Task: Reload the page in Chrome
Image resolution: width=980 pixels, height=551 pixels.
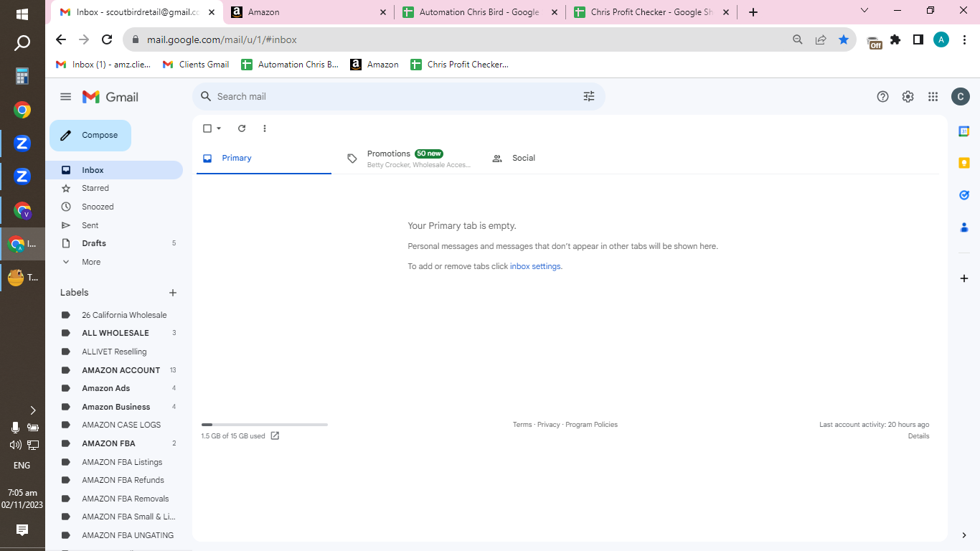Action: click(107, 40)
